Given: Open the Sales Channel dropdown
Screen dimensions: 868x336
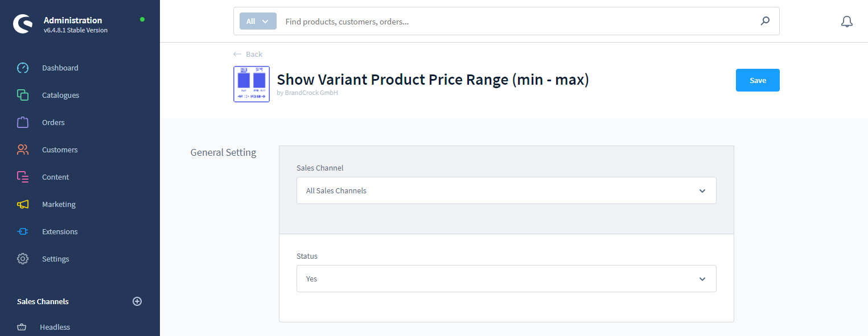Looking at the screenshot, I should 506,190.
